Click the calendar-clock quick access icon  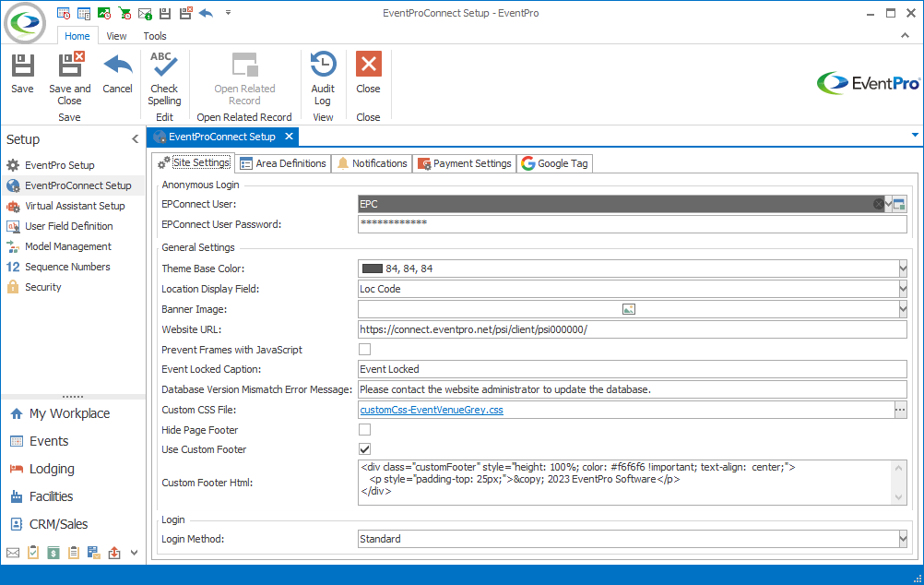point(64,13)
